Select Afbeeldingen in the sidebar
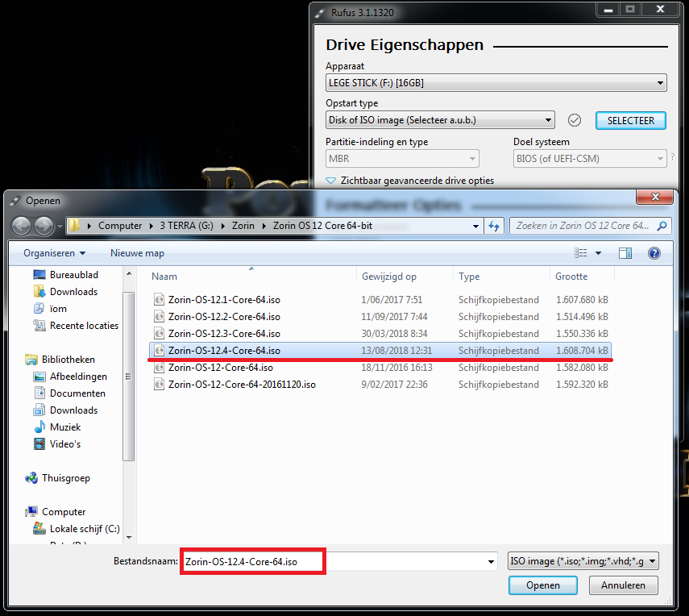The image size is (689, 616). click(78, 377)
